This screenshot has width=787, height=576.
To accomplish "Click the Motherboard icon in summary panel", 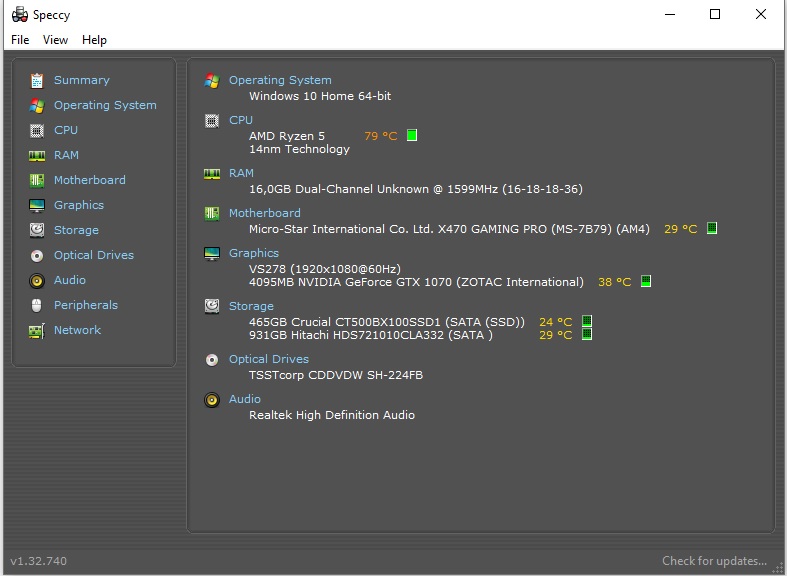I will click(212, 213).
